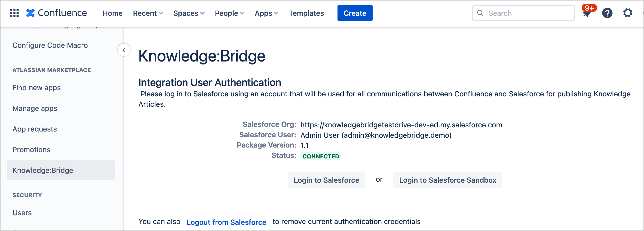
Task: Click Login to Salesforce Sandbox button
Action: pyautogui.click(x=447, y=180)
